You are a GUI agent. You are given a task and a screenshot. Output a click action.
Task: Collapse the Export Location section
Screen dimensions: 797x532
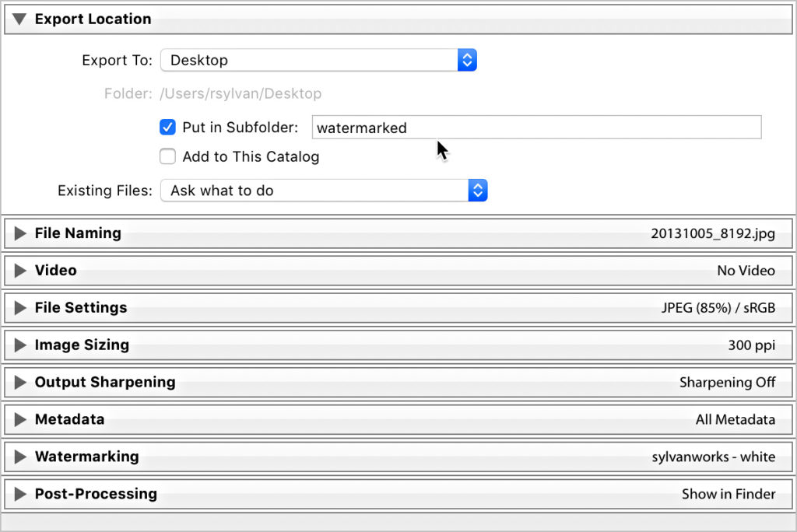click(x=19, y=19)
